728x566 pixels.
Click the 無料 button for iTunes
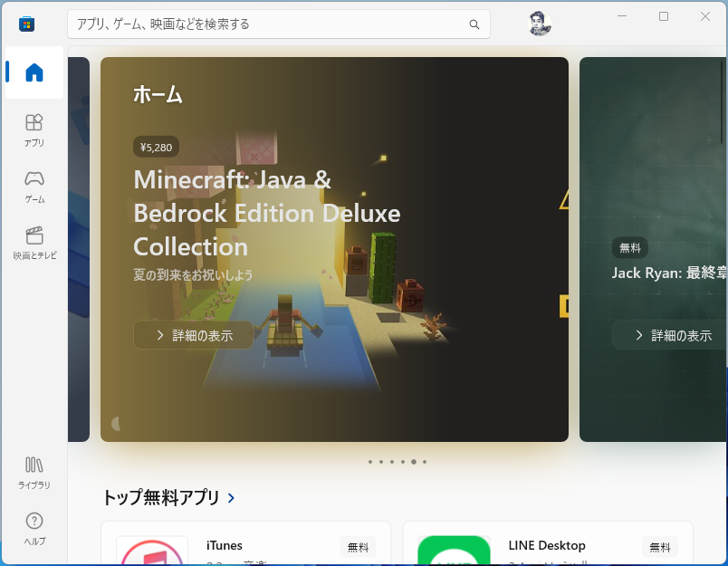(x=358, y=547)
